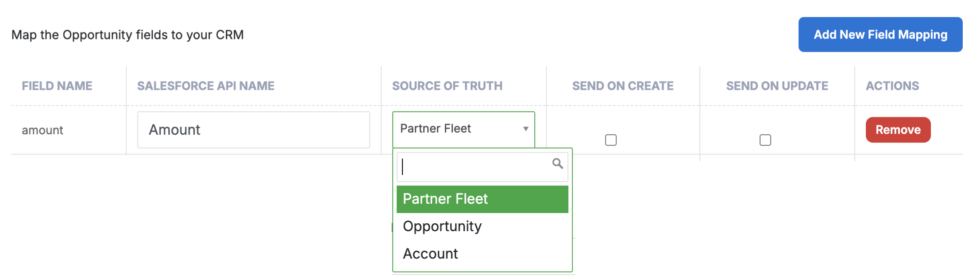The image size is (980, 279).
Task: Enable the Send on Update checkbox
Action: pos(765,140)
